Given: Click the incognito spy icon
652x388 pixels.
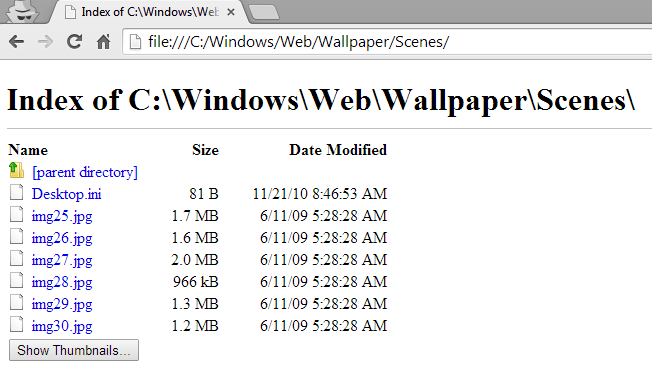Looking at the screenshot, I should (23, 11).
